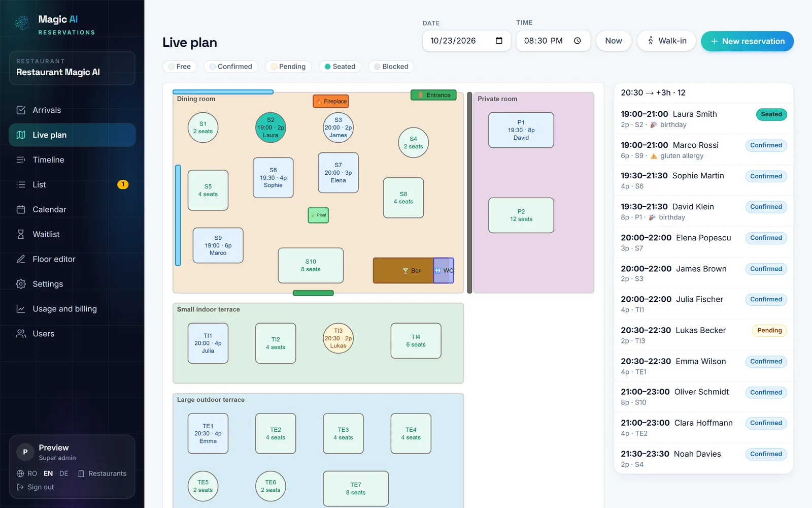Switch language to DE
This screenshot has height=508, width=812.
coord(64,473)
